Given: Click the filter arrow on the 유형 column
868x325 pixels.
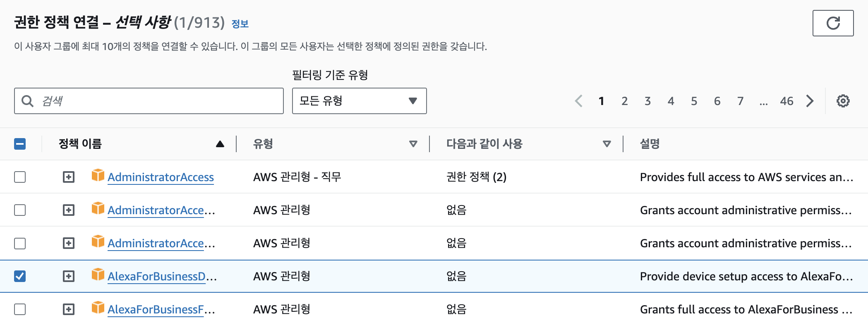Looking at the screenshot, I should [x=413, y=144].
